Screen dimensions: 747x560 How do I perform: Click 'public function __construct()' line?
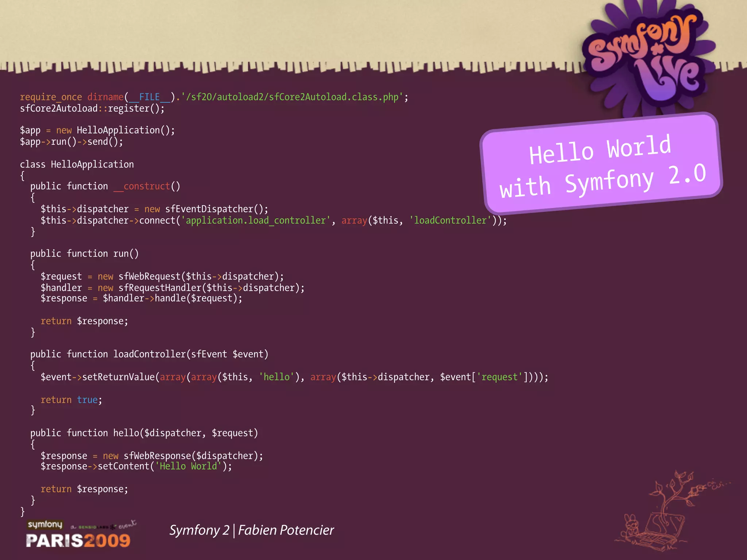(x=105, y=186)
